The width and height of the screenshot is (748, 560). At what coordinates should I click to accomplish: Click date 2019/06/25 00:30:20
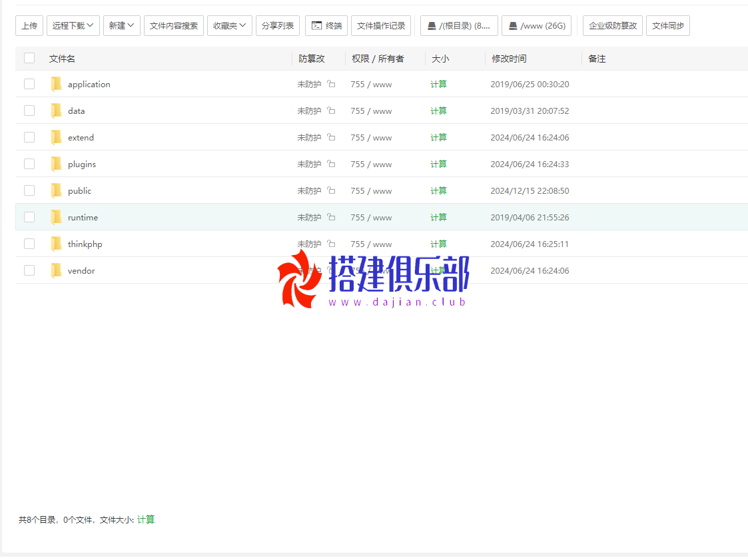(x=530, y=84)
